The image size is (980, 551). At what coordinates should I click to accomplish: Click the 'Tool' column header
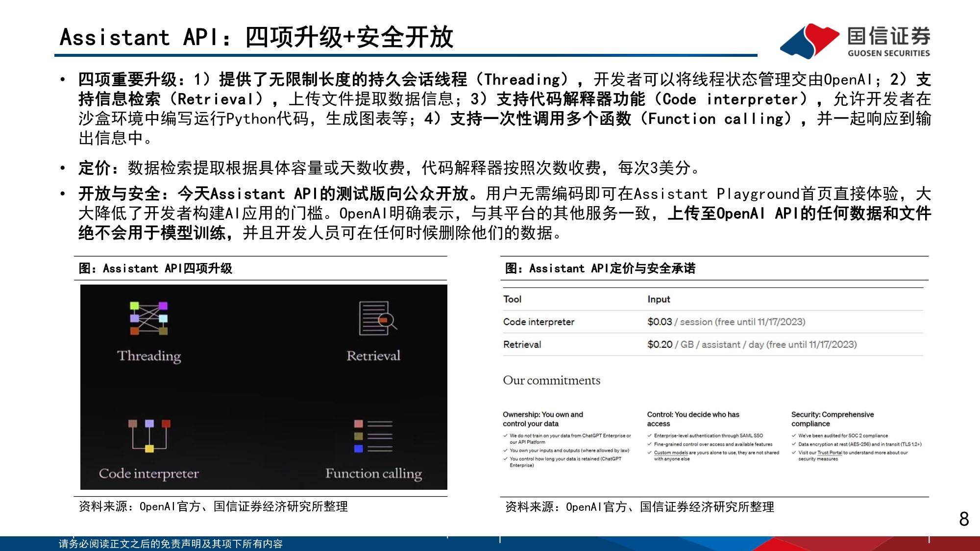(512, 299)
